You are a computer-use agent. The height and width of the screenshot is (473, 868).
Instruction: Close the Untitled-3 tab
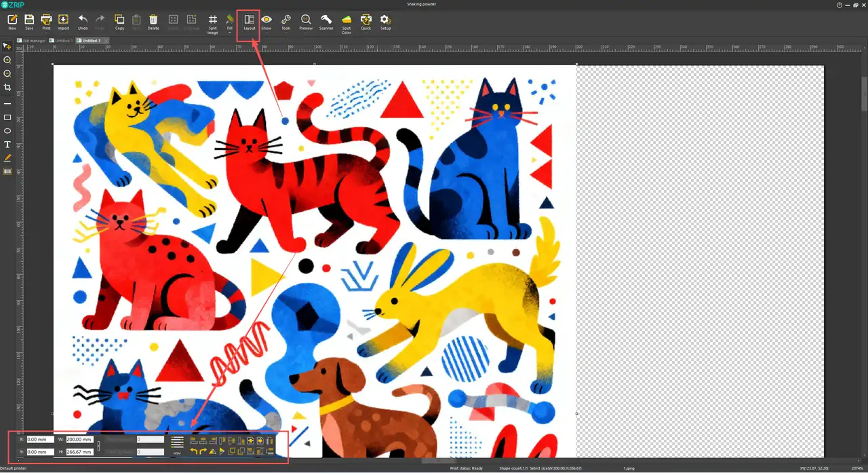[x=106, y=41]
